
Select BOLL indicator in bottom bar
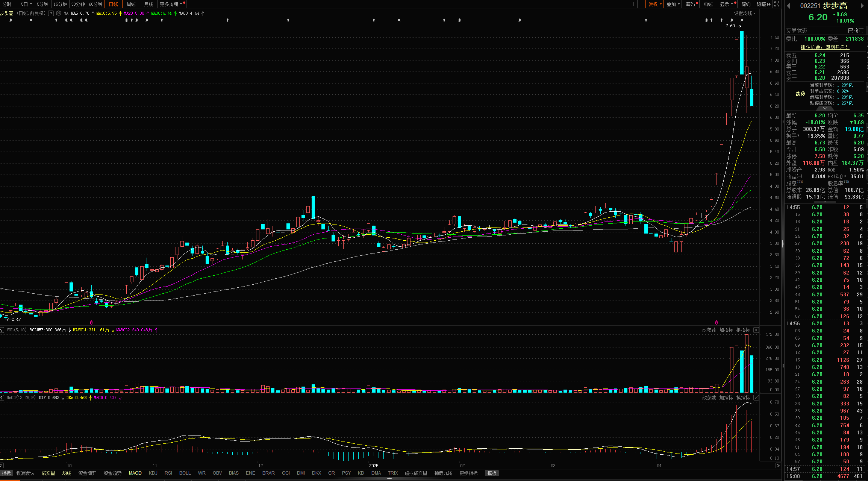pyautogui.click(x=185, y=473)
